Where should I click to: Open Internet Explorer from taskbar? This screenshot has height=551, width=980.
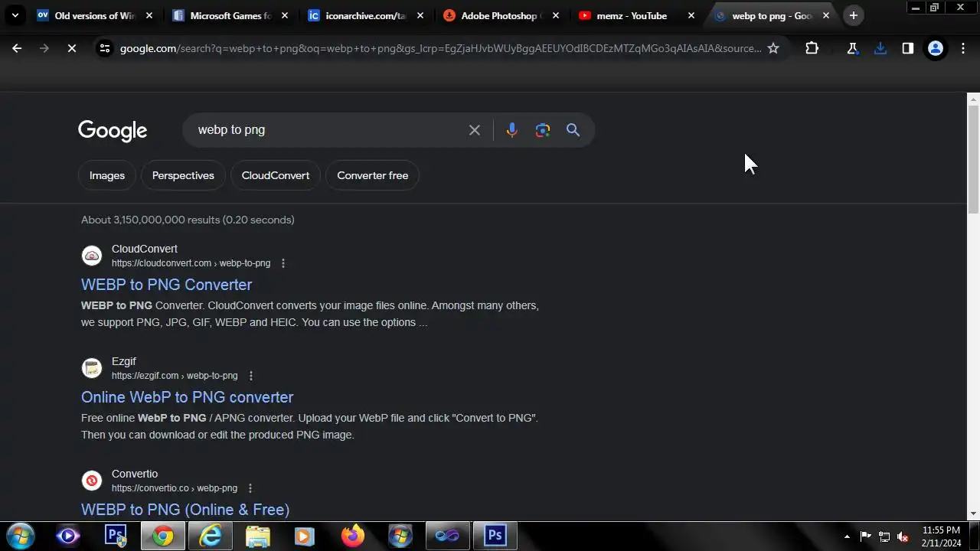210,536
